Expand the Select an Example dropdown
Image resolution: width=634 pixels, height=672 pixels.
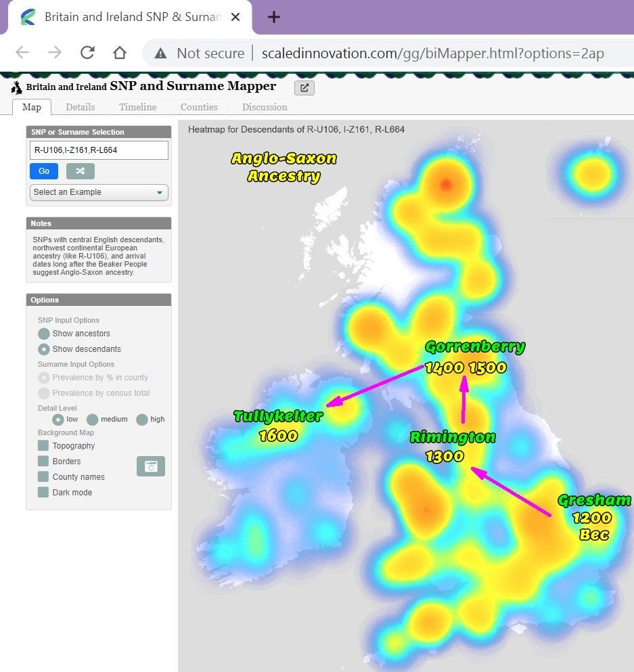coord(99,192)
